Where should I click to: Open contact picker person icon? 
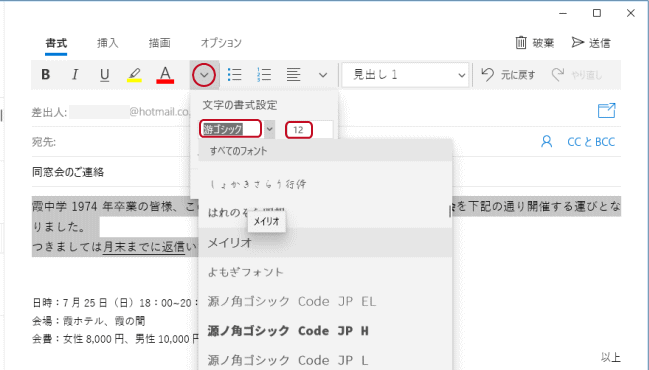click(546, 142)
